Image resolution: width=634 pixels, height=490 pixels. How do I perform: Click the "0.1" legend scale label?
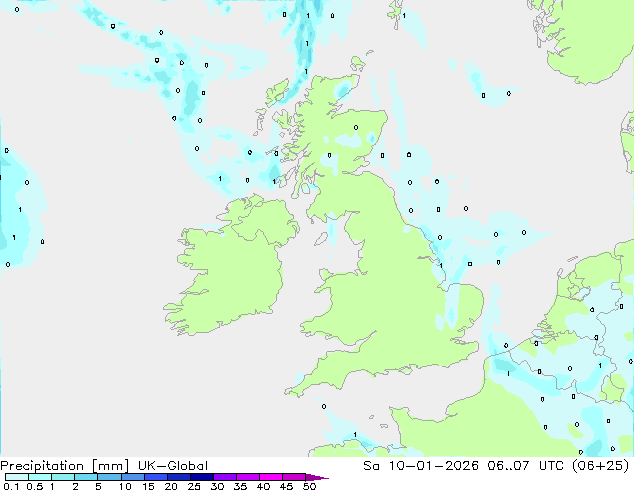coord(11,486)
